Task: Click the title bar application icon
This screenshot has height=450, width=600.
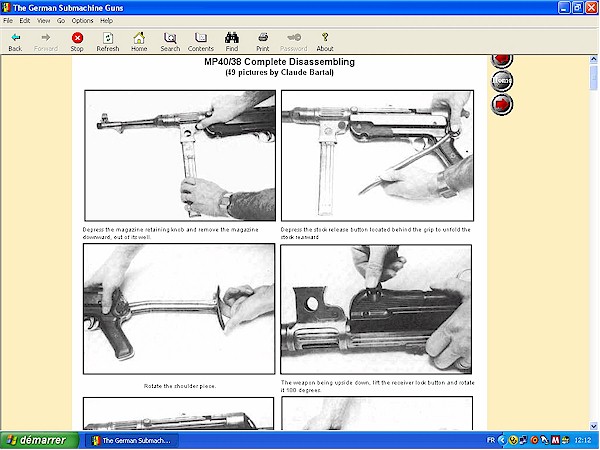Action: point(6,7)
